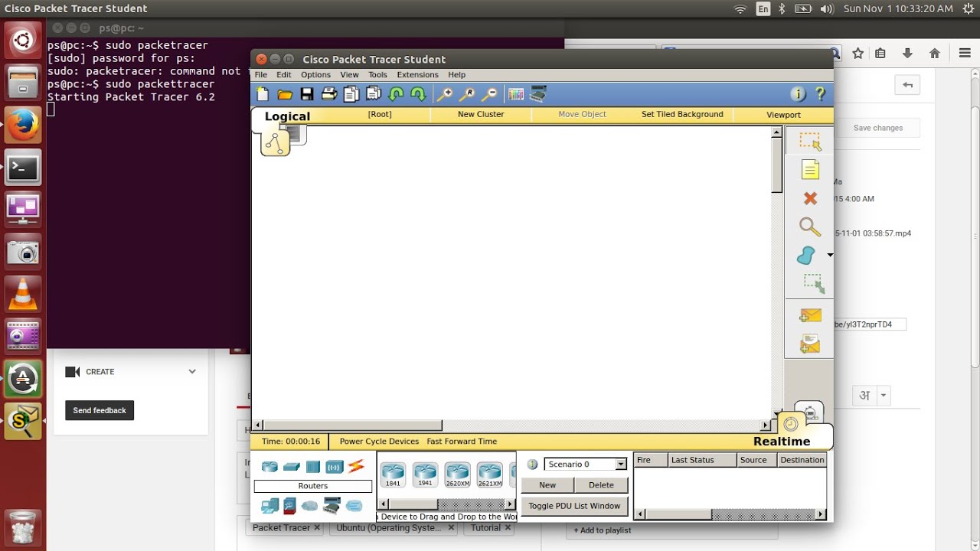Pick the 1841 router device
Viewport: 980px width, 551px height.
tap(393, 474)
